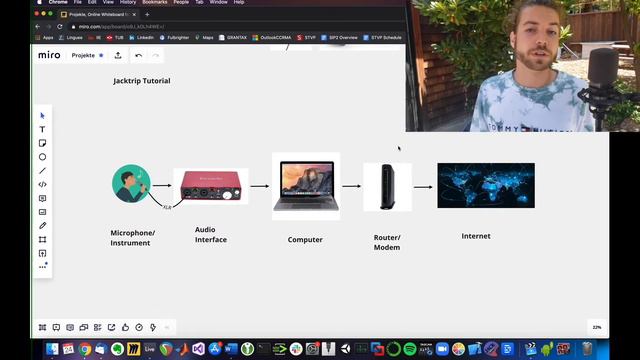
Task: Open the Projekte board title
Action: [x=83, y=55]
